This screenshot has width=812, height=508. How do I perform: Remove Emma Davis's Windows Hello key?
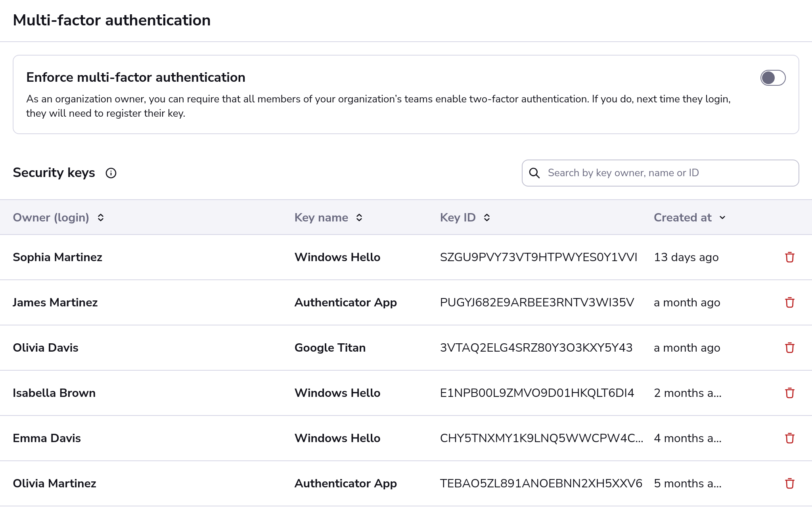[789, 439]
